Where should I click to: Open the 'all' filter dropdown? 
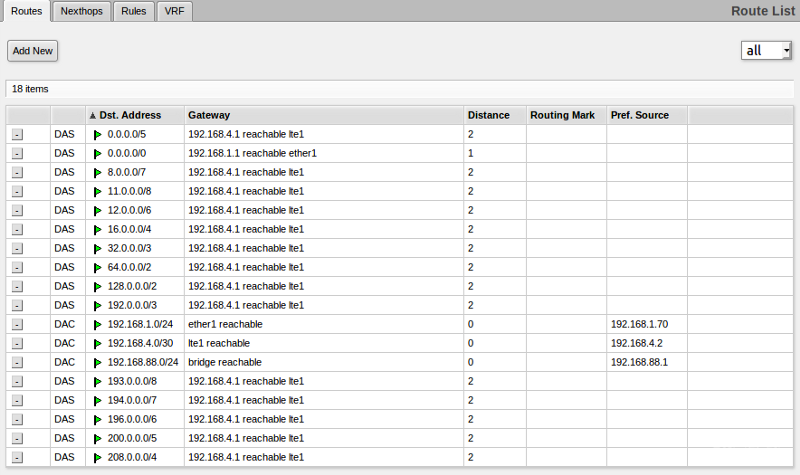[766, 51]
